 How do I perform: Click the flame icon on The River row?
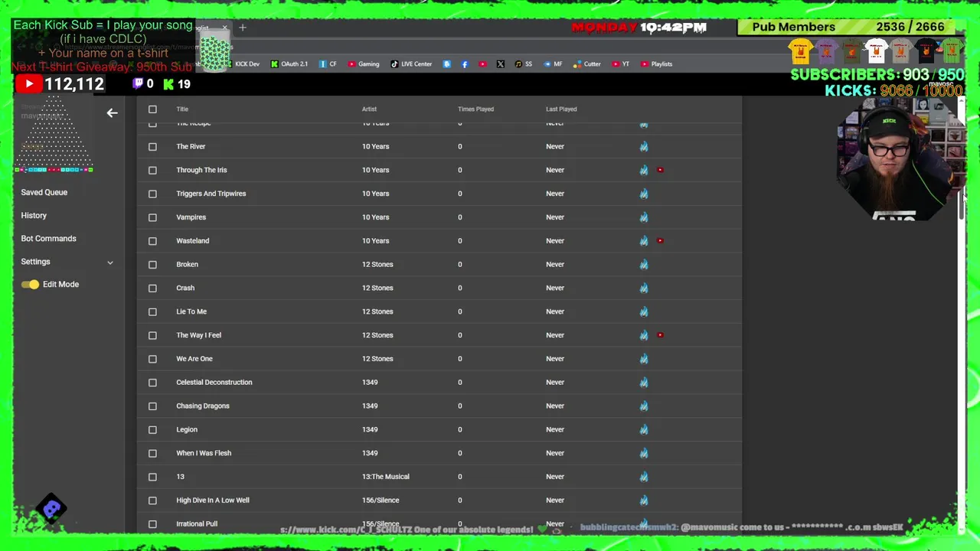coord(644,146)
